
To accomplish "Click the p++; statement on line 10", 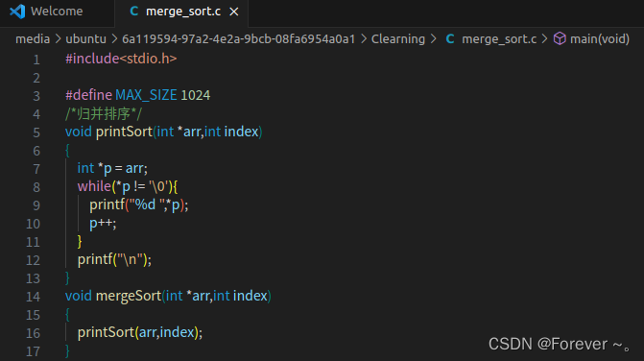I will (103, 223).
